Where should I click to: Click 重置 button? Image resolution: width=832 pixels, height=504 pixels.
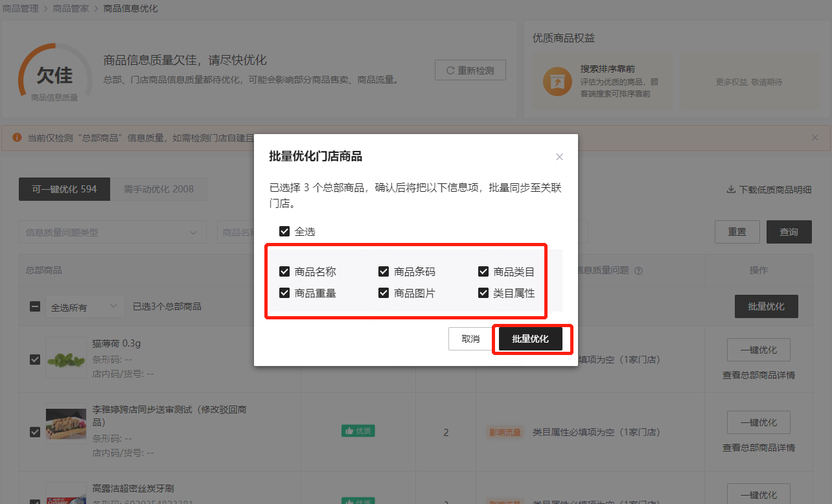737,232
